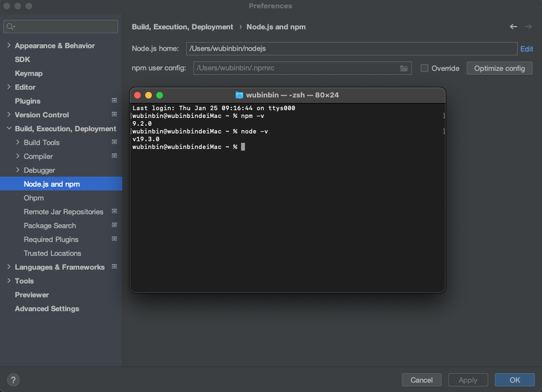Screen dimensions: 542x392
Task: Click the search magnifier icon in Preferences
Action: (x=11, y=27)
